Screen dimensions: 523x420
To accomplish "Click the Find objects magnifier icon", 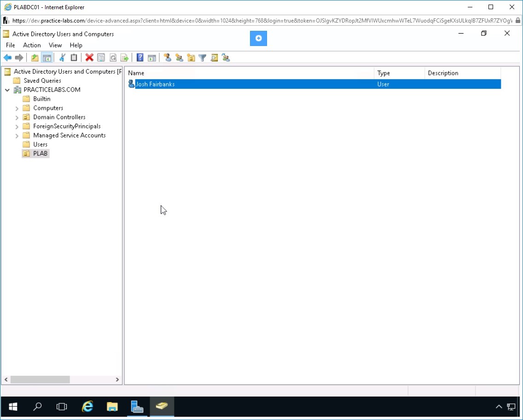I will pos(214,58).
